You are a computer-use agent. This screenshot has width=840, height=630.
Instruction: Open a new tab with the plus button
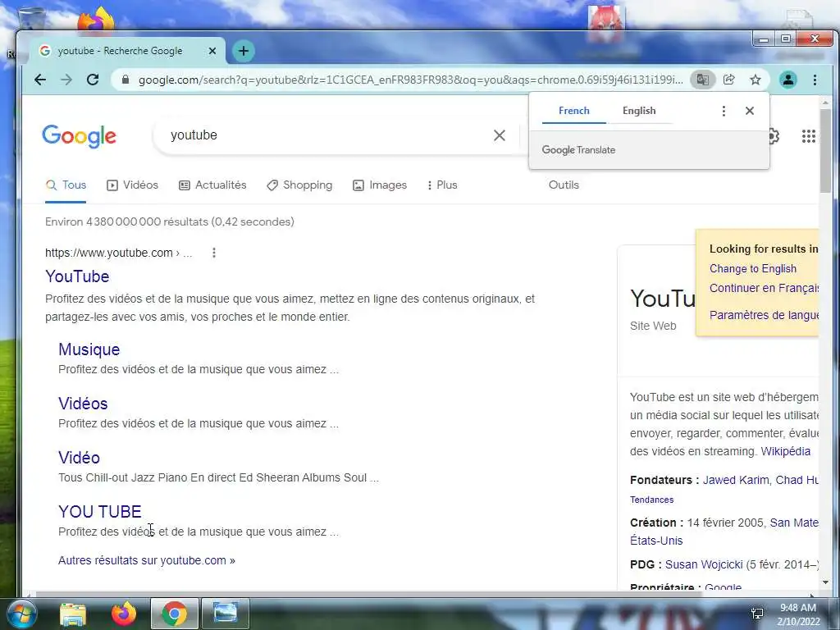click(243, 51)
